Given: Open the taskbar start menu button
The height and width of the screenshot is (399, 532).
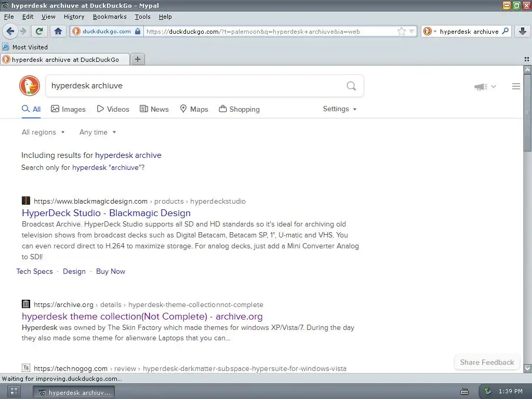Looking at the screenshot, I should pyautogui.click(x=14, y=391).
